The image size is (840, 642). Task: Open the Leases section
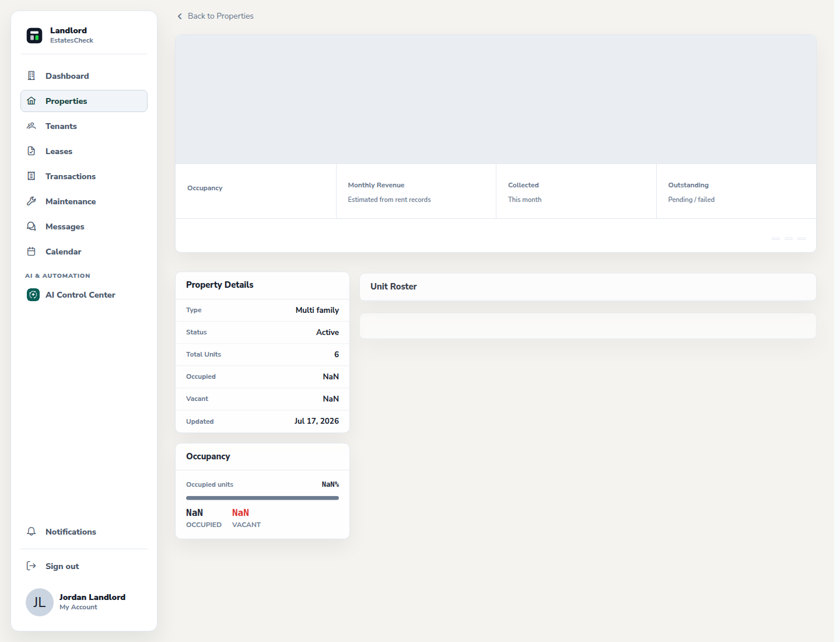(x=84, y=151)
